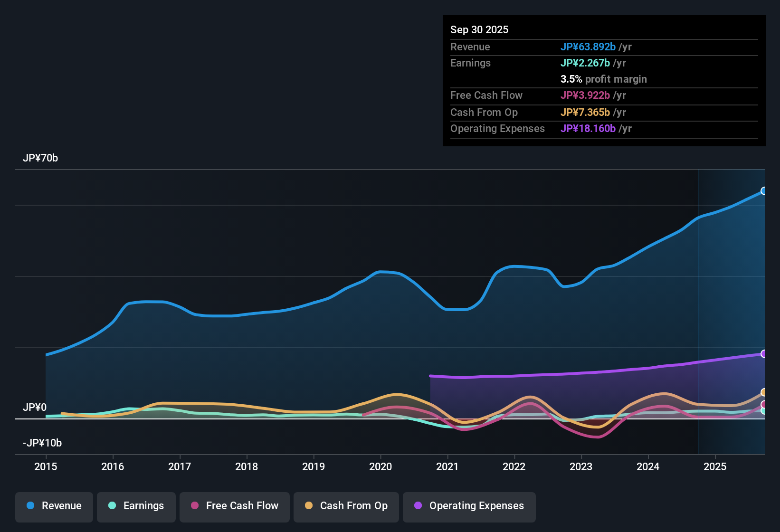Click the orange Cash From Op dot icon
This screenshot has width=780, height=532.
point(308,506)
